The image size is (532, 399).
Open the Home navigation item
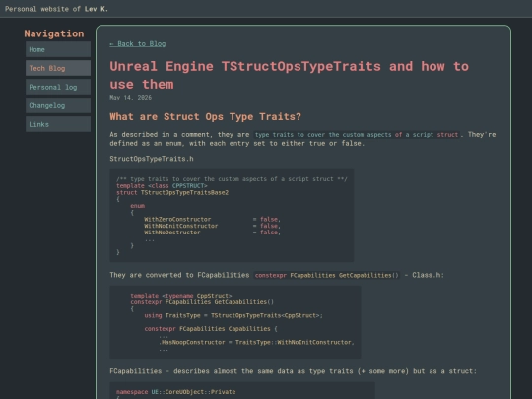coord(58,49)
